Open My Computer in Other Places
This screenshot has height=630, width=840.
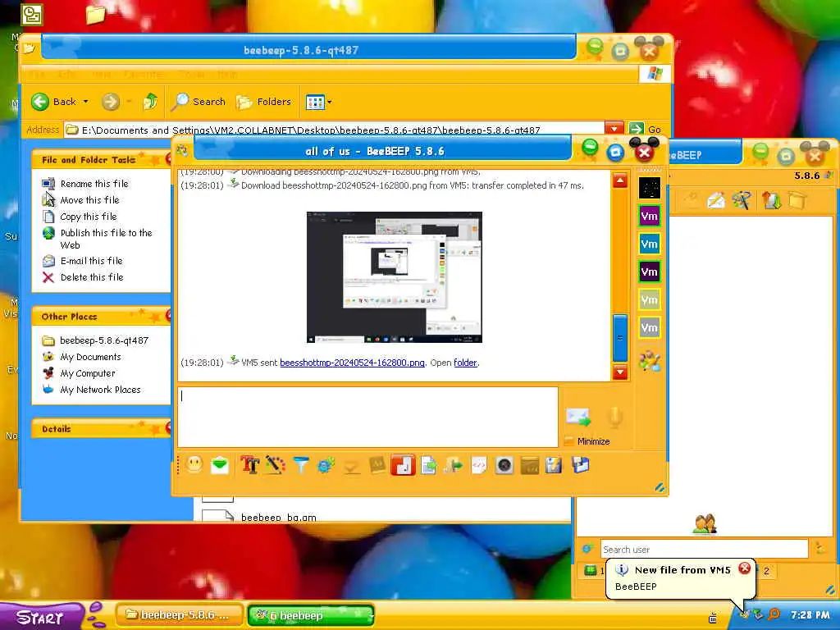point(87,373)
